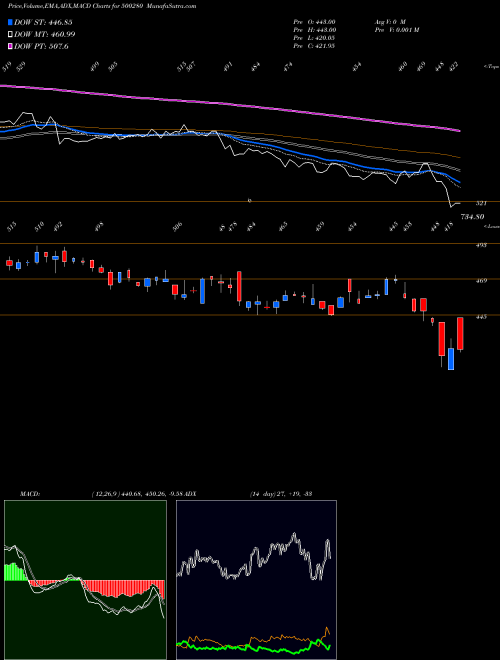Click the blue DOW ST legend swatch
The width and height of the screenshot is (500, 660).
coord(11,22)
